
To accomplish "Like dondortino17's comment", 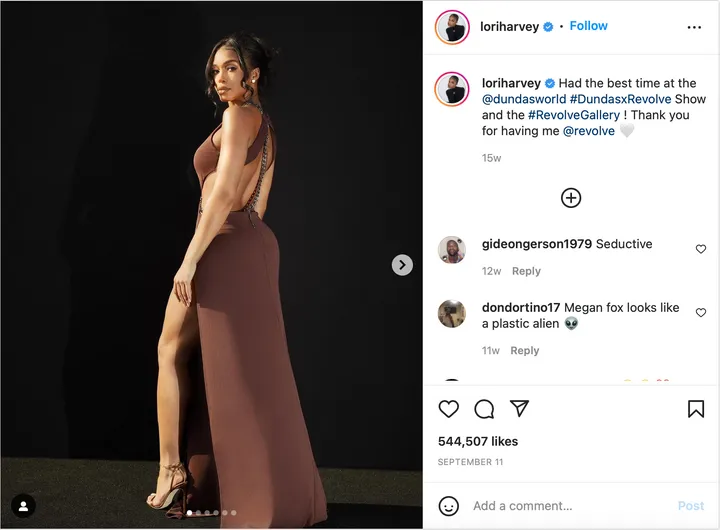I will tap(700, 313).
